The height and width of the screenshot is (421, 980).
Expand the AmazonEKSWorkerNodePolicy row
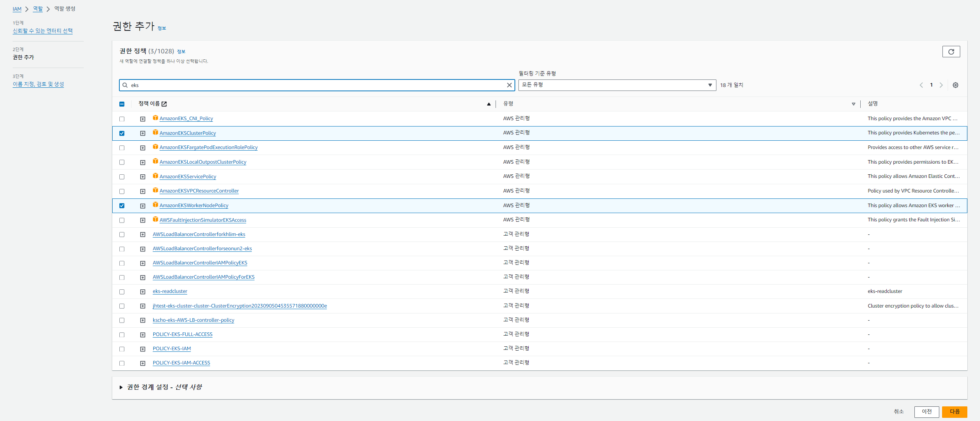143,206
